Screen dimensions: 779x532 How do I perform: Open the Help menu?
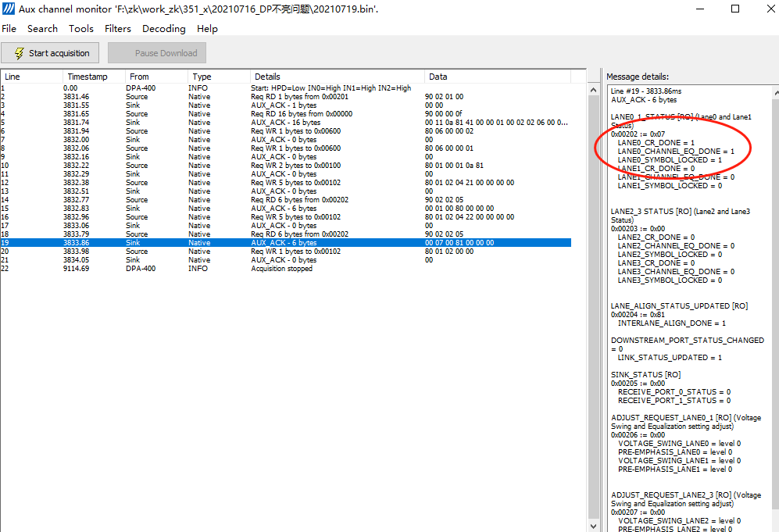click(207, 29)
